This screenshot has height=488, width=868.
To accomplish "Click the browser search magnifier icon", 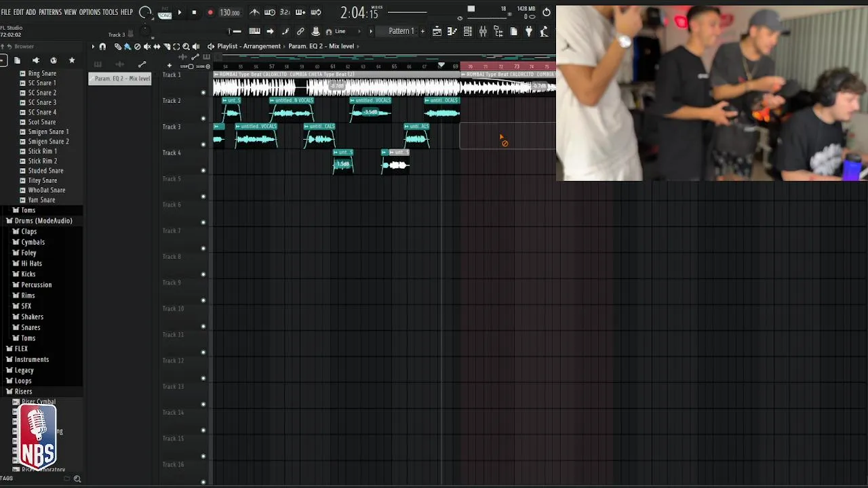I will (x=77, y=479).
